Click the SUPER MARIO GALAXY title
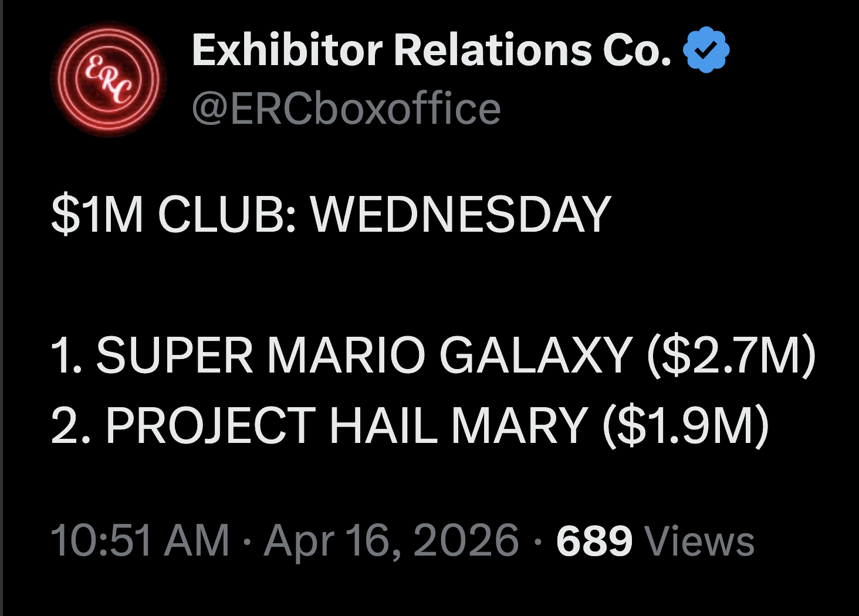The width and height of the screenshot is (859, 616). coord(364,356)
